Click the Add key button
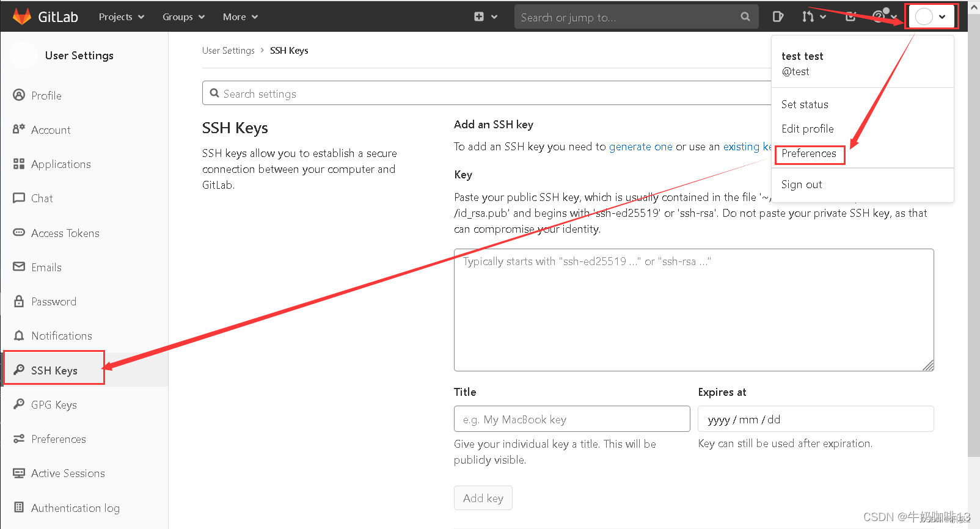The width and height of the screenshot is (980, 529). click(483, 498)
